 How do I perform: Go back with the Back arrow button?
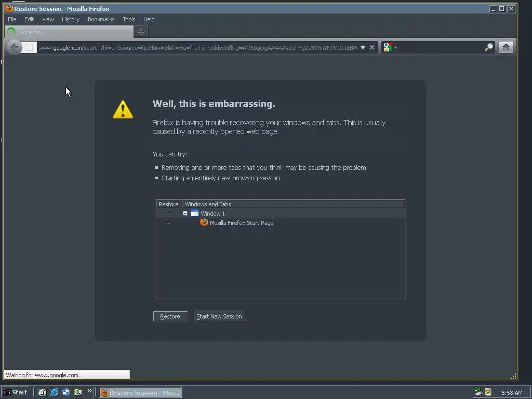pyautogui.click(x=14, y=47)
